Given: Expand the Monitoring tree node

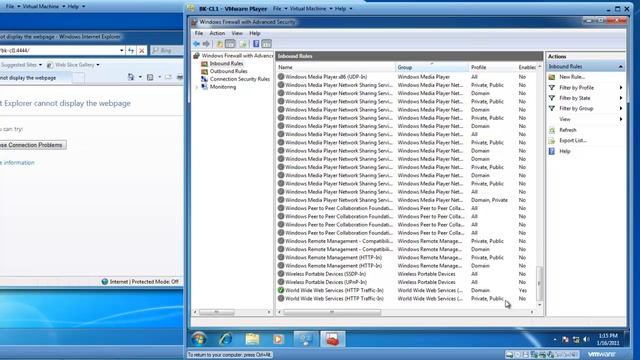Looking at the screenshot, I should point(197,87).
